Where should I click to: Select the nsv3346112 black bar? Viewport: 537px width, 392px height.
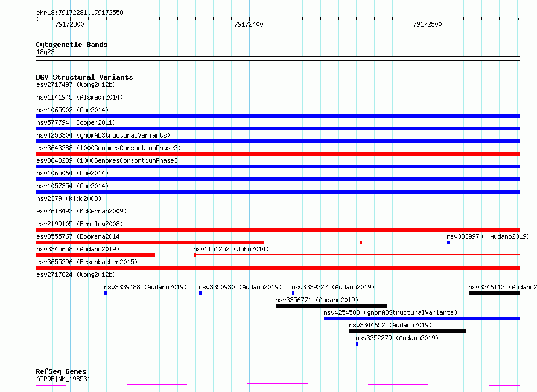tap(495, 293)
